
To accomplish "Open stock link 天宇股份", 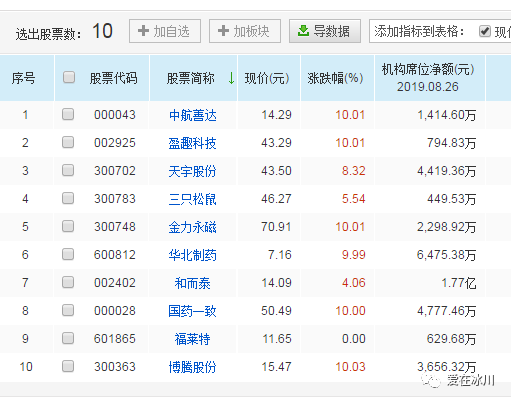I will (192, 171).
